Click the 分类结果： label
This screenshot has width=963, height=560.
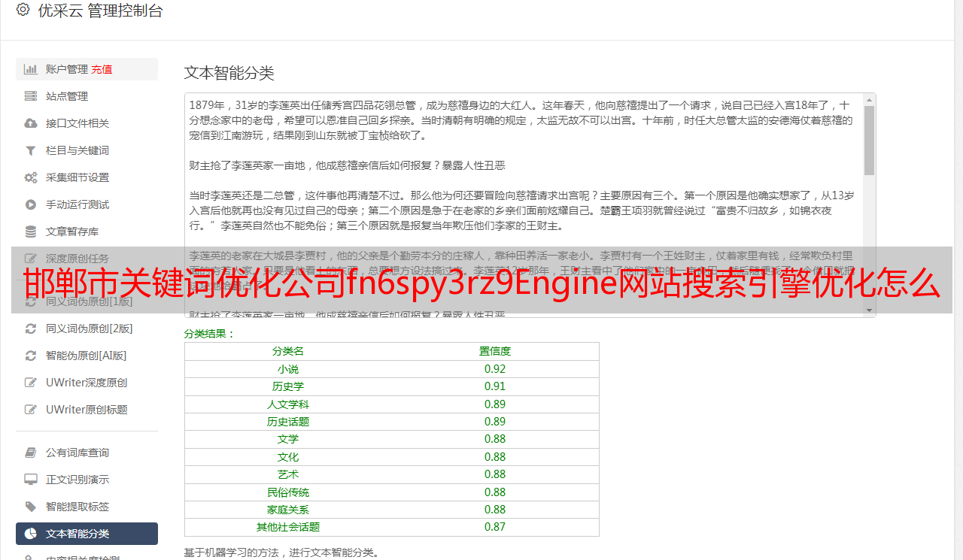210,334
